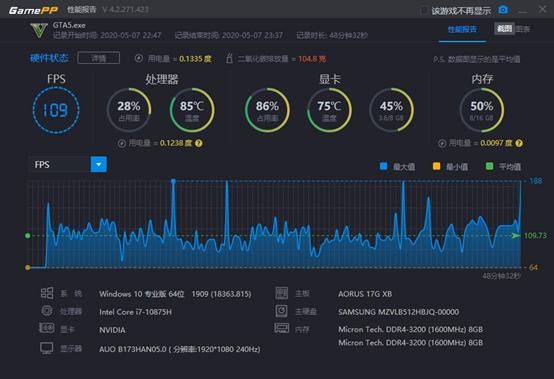Click the green average marker at chart left

point(28,236)
